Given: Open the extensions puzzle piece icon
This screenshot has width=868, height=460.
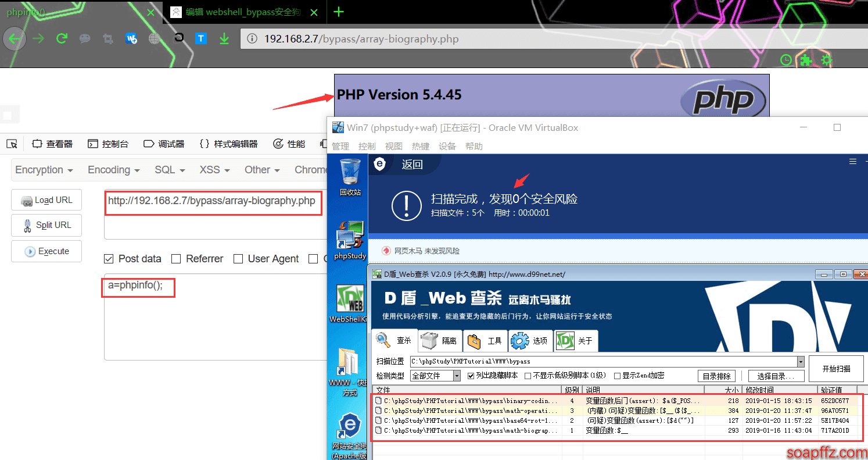Looking at the screenshot, I should (805, 60).
